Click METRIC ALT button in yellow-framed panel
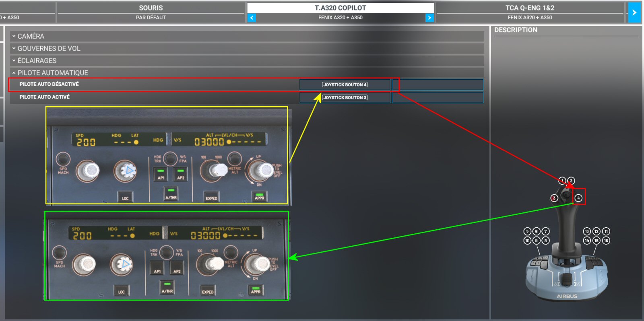Viewport: 644px width, 321px height. pyautogui.click(x=235, y=159)
